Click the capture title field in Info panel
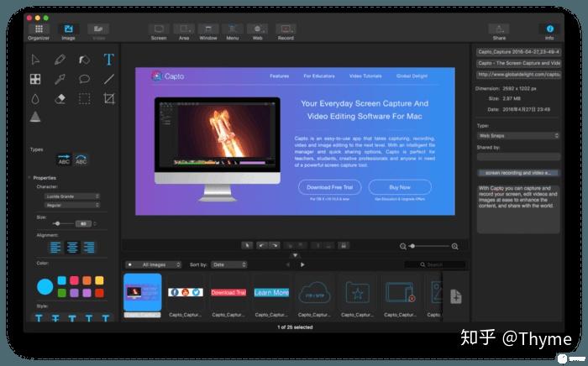This screenshot has height=366, width=588. 518,52
